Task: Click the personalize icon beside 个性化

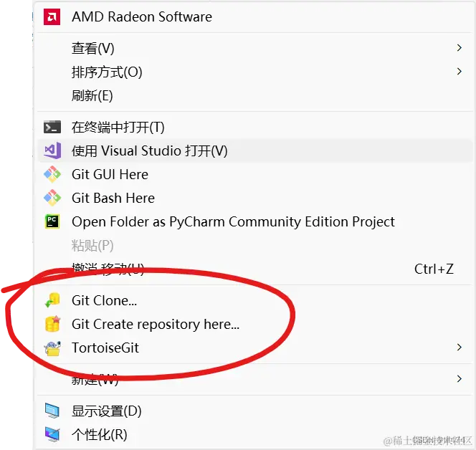Action: [52, 434]
